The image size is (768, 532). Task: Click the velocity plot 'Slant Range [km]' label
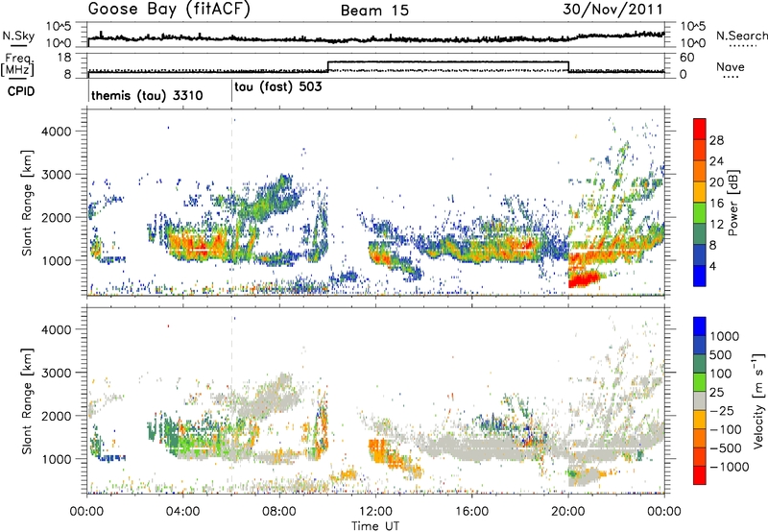(27, 400)
